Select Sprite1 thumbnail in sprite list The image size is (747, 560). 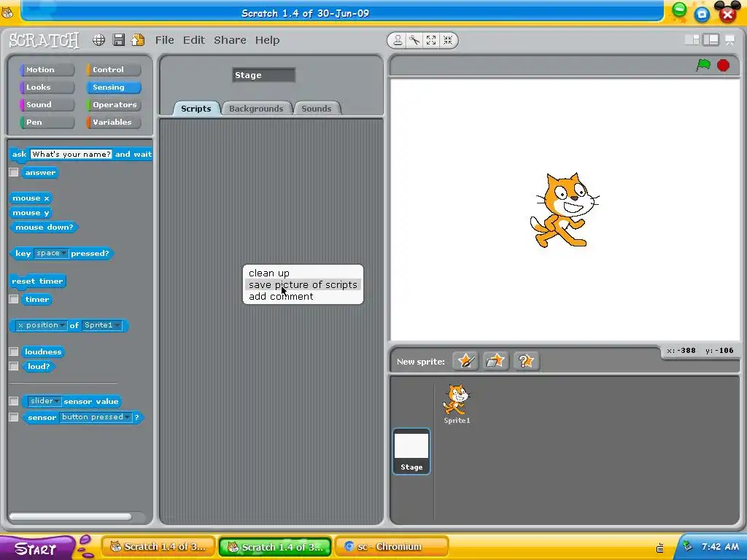(x=457, y=404)
